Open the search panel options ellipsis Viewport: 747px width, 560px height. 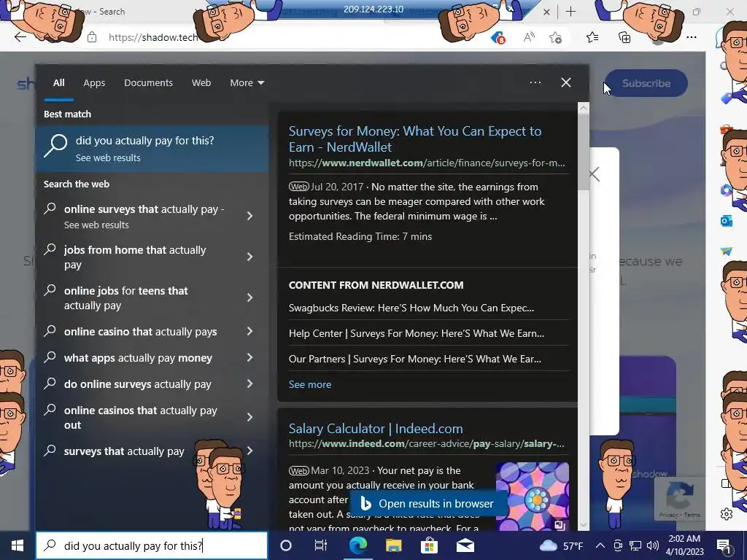coord(535,82)
